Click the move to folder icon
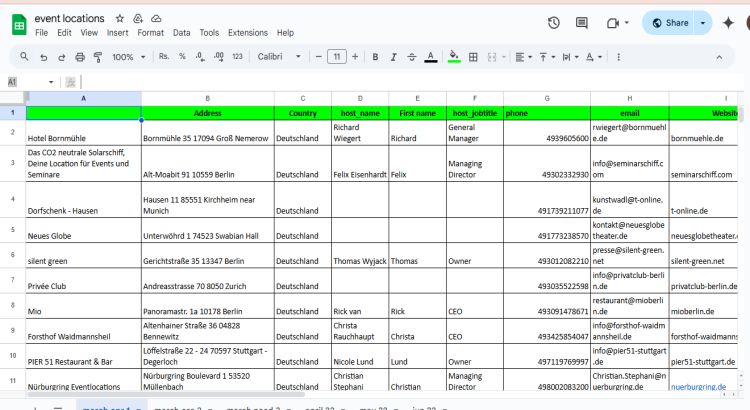Screen dimensions: 750x410 tap(138, 18)
